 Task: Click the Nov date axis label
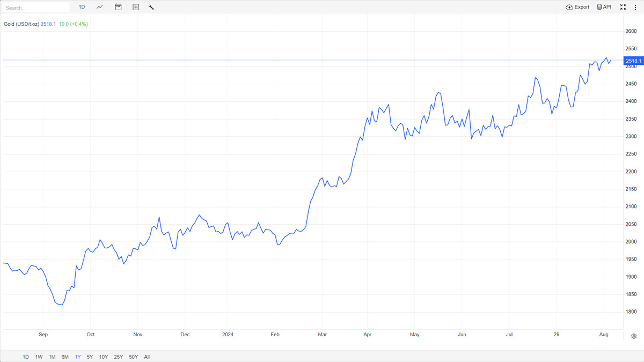coord(138,335)
